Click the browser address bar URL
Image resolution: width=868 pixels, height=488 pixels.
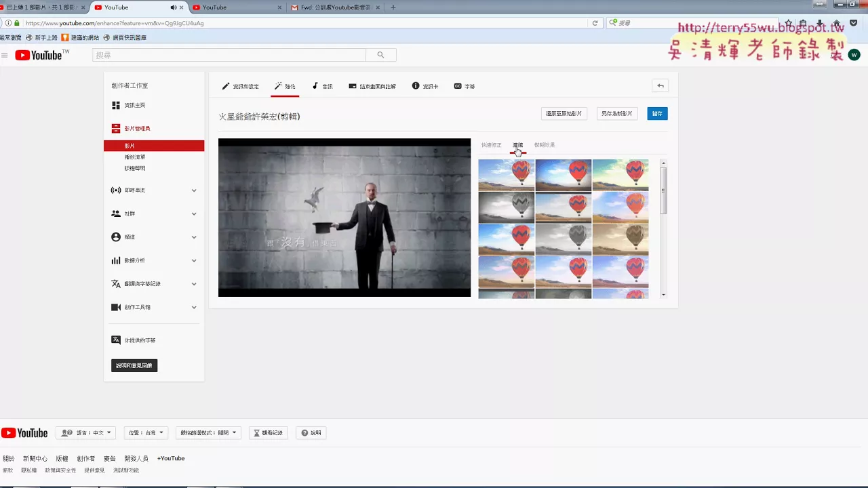coord(115,23)
